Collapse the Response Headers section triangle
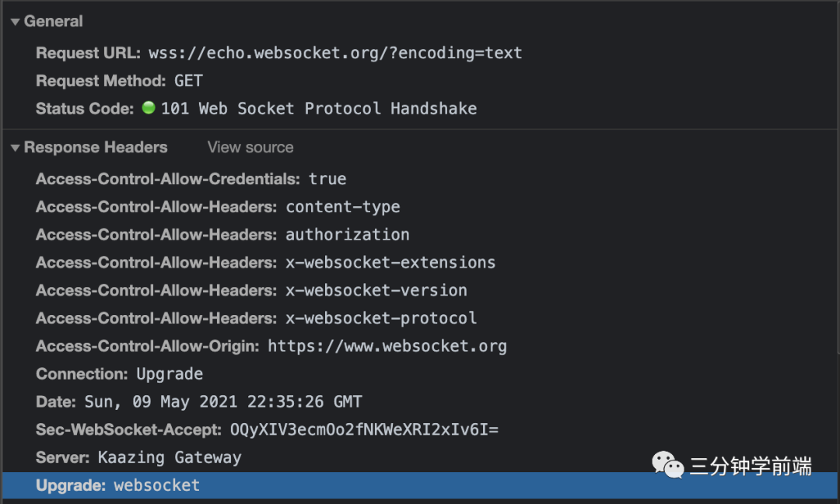The image size is (840, 504). pos(15,147)
